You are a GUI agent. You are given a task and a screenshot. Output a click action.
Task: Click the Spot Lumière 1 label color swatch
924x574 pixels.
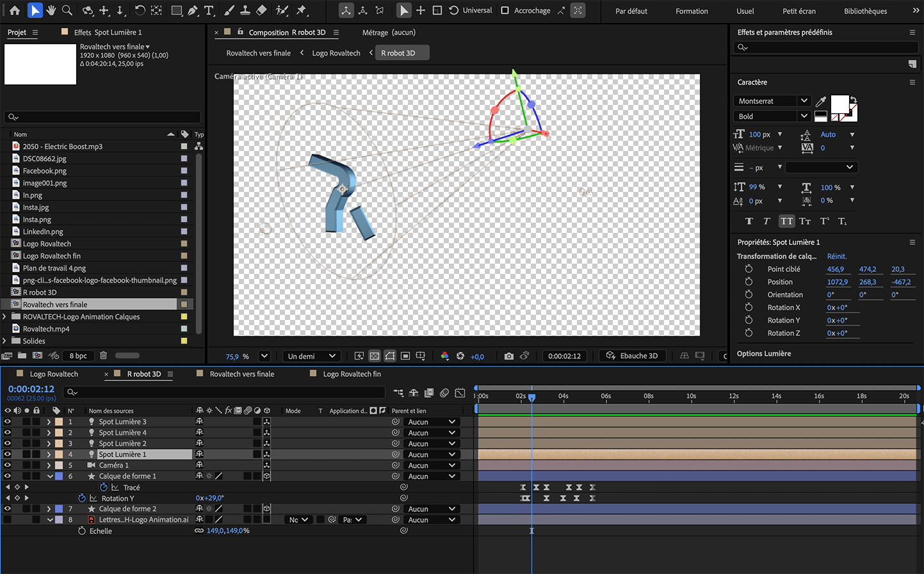coord(59,454)
